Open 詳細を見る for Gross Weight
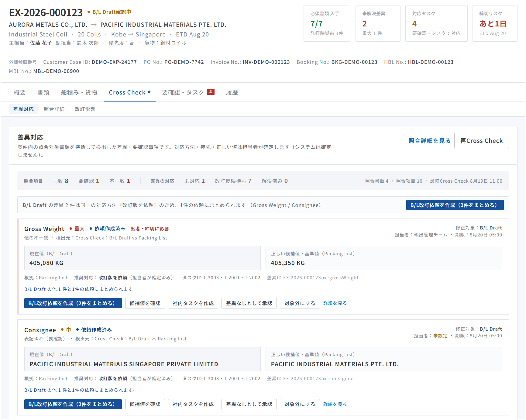This screenshot has height=420, width=526. (335, 303)
